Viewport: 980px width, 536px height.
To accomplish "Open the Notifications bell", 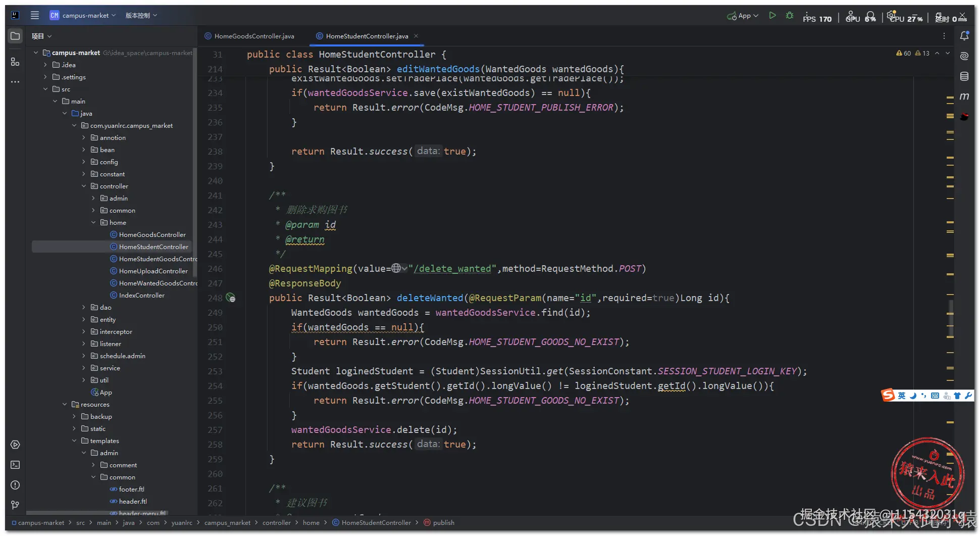I will click(x=964, y=36).
